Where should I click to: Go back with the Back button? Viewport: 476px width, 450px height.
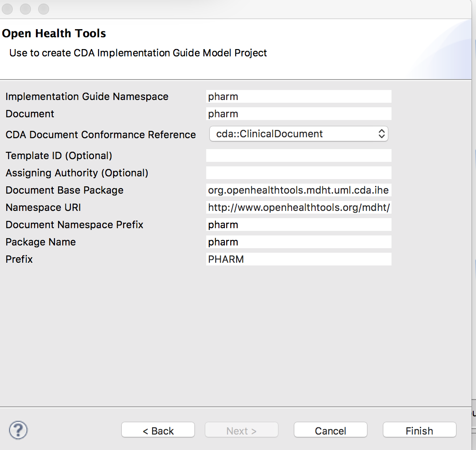pyautogui.click(x=158, y=430)
